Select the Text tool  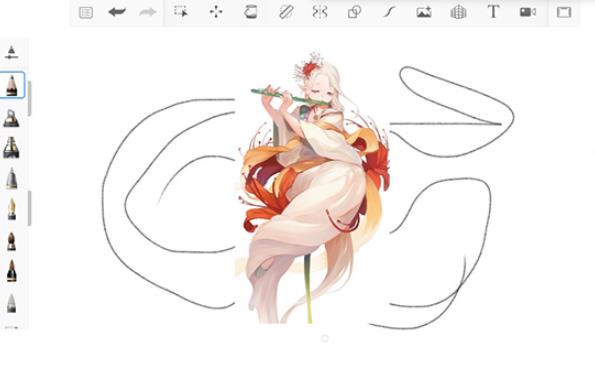pos(493,12)
